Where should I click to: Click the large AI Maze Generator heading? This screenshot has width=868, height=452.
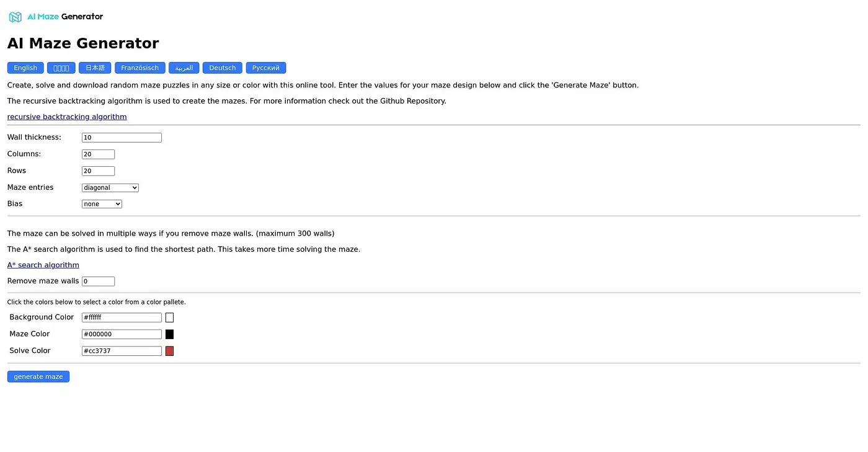pyautogui.click(x=83, y=43)
